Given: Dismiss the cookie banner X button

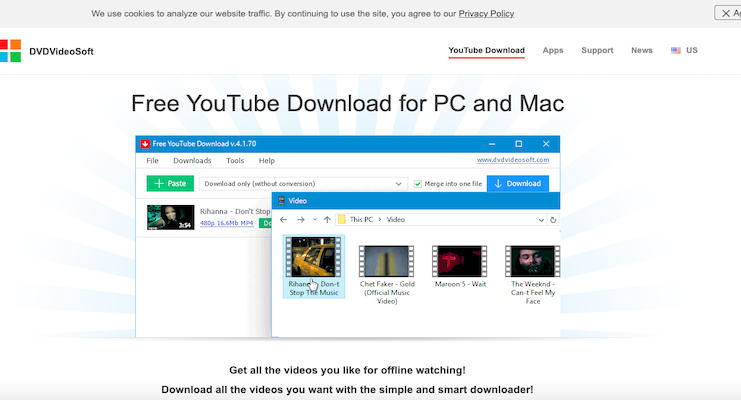Looking at the screenshot, I should [x=726, y=13].
